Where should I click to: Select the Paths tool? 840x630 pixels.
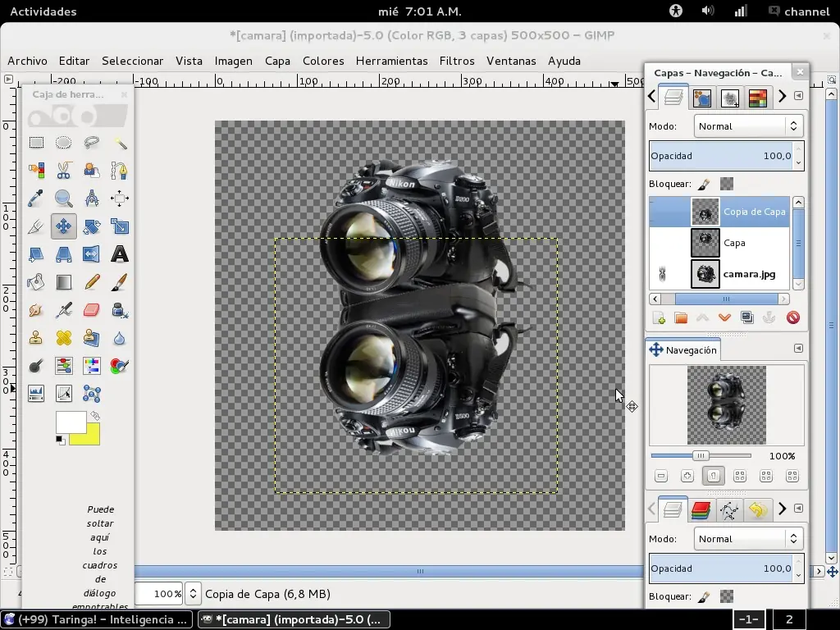[x=120, y=171]
